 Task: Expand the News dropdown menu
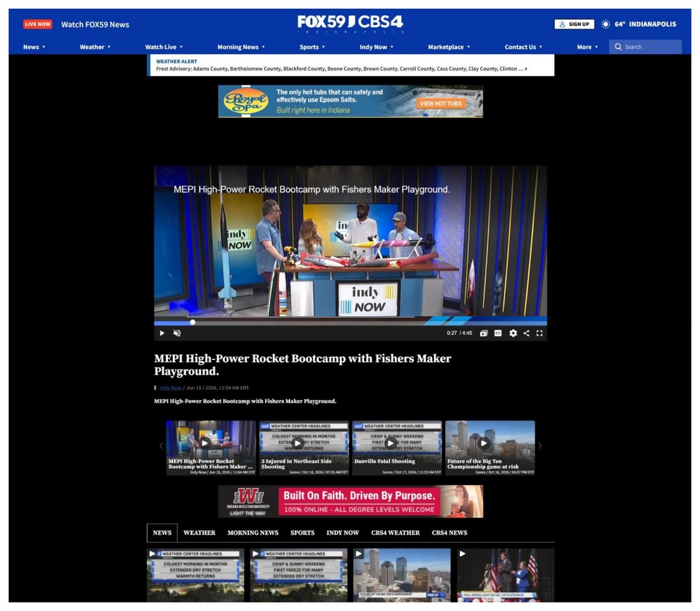(x=34, y=47)
